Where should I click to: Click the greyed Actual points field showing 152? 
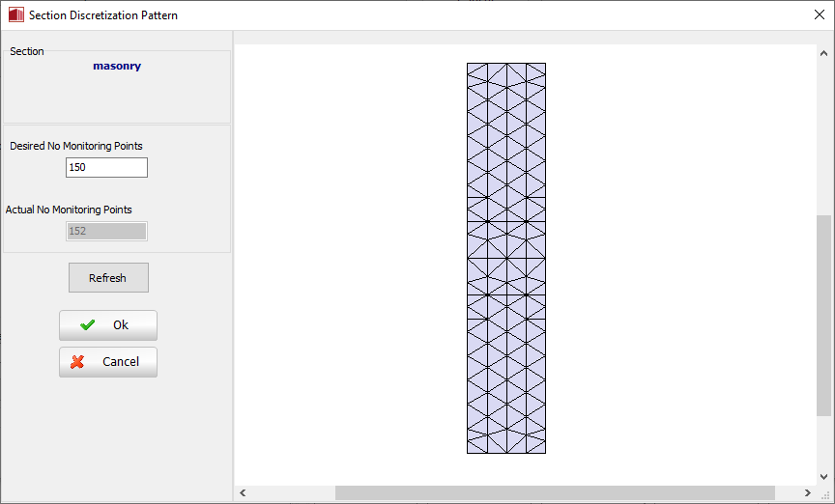coord(106,232)
